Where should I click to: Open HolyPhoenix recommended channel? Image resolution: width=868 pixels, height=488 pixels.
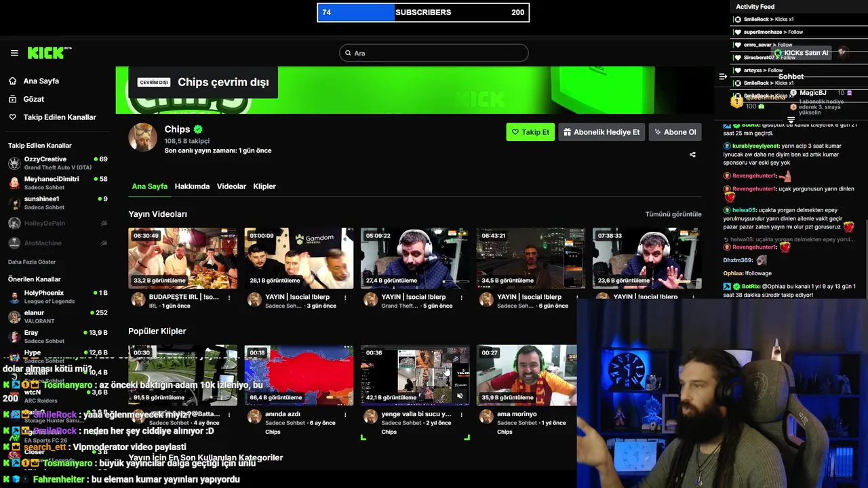58,297
